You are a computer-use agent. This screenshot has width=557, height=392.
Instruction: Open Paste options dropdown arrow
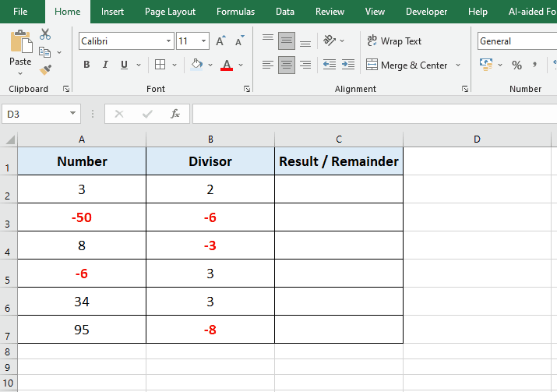[x=20, y=73]
